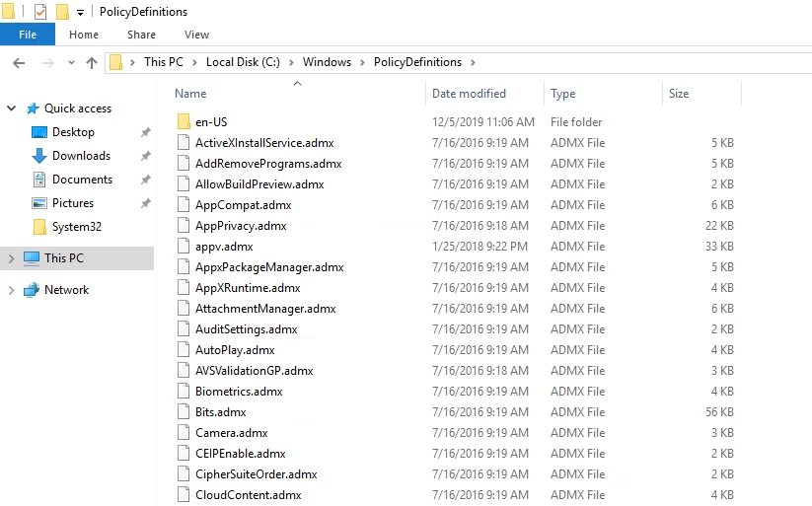
Task: Expand the chevron after PolicyDefinitions breadcrumb
Action: point(473,62)
